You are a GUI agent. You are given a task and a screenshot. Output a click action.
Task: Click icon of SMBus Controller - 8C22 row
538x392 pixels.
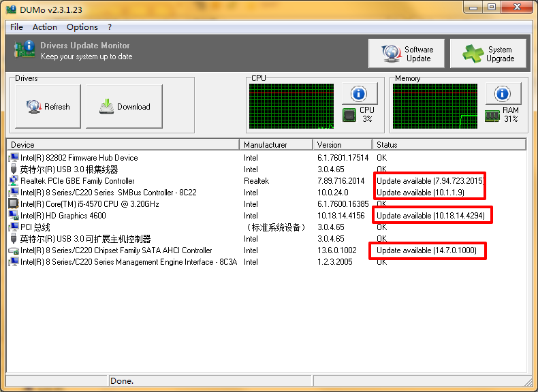[14, 193]
